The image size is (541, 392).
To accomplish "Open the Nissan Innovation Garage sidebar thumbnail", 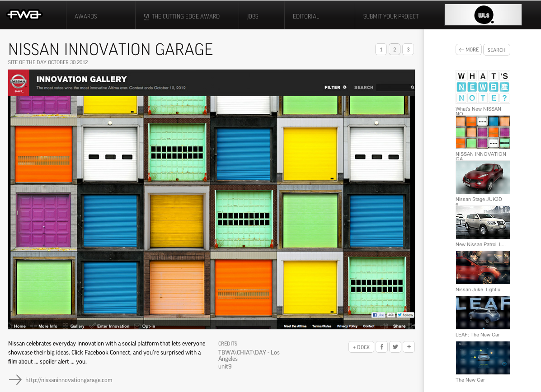I will coord(483,132).
